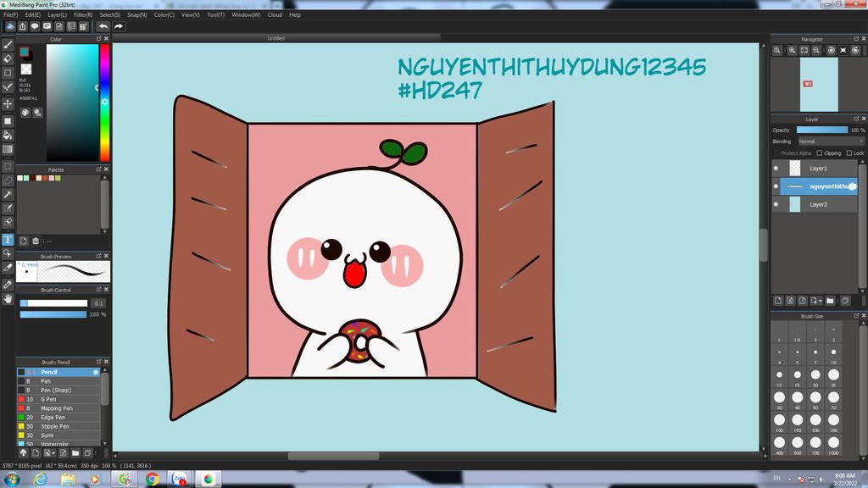The image size is (868, 488).
Task: Toggle visibility of Layer1
Action: coord(776,169)
